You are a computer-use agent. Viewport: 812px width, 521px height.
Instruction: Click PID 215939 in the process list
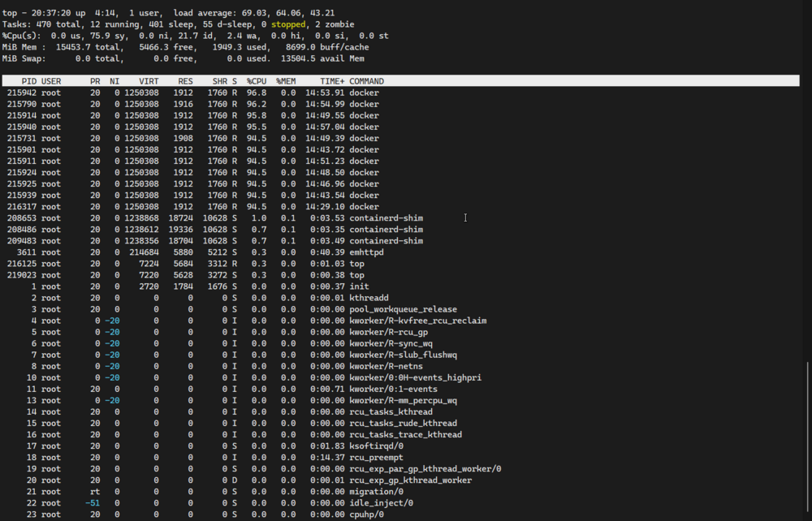[x=22, y=195]
